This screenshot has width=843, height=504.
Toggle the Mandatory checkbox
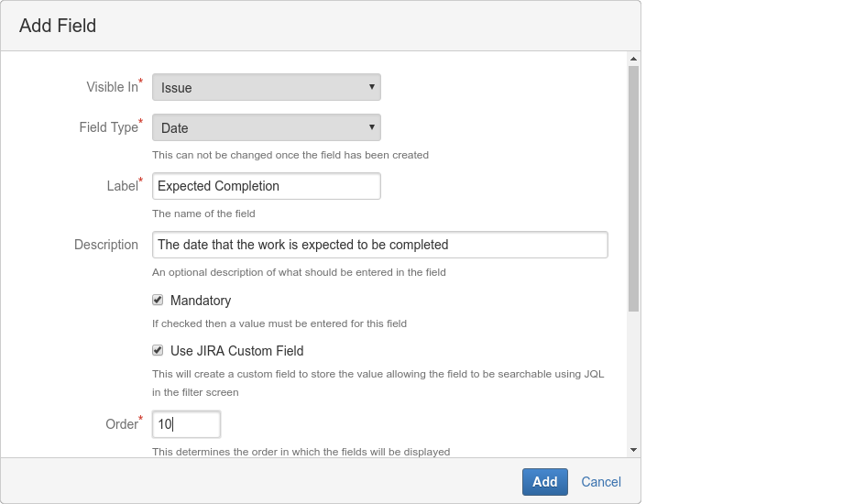click(158, 300)
